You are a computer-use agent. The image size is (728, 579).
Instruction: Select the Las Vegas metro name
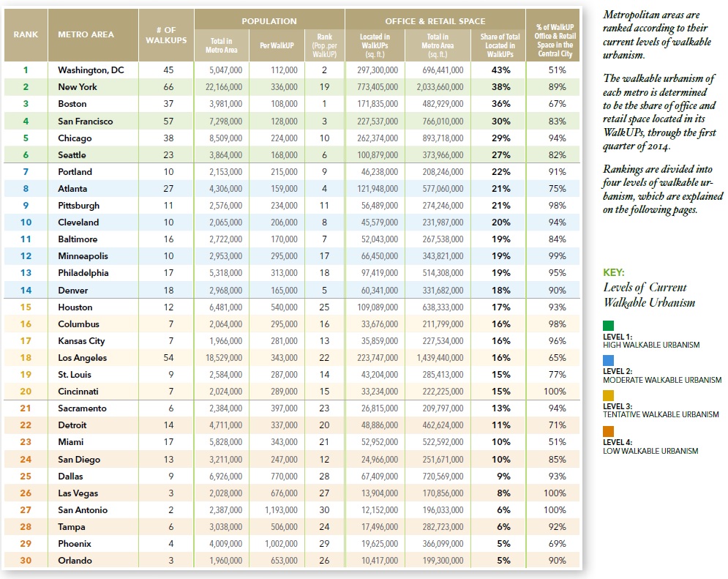(x=78, y=493)
